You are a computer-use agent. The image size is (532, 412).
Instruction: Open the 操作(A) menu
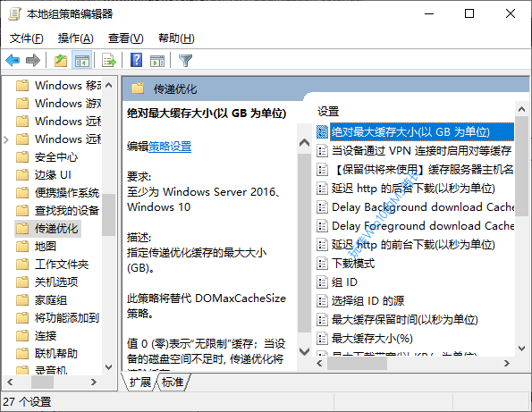tap(76, 38)
